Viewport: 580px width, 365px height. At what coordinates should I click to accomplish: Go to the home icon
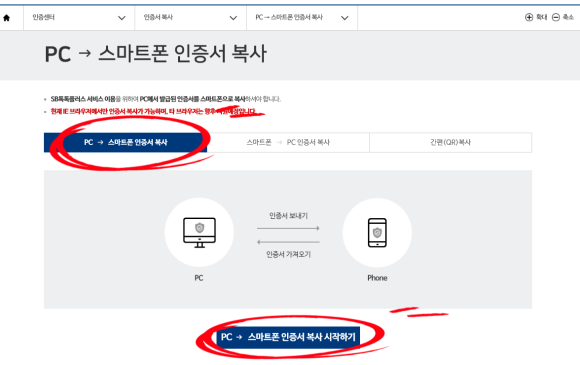[x=7, y=18]
